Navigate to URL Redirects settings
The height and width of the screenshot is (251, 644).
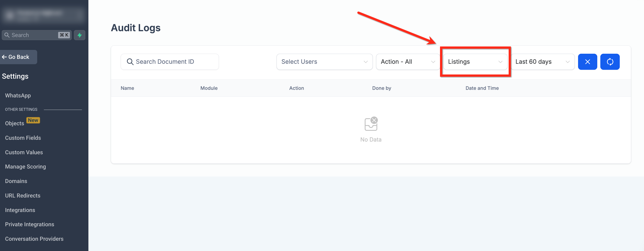pyautogui.click(x=23, y=195)
